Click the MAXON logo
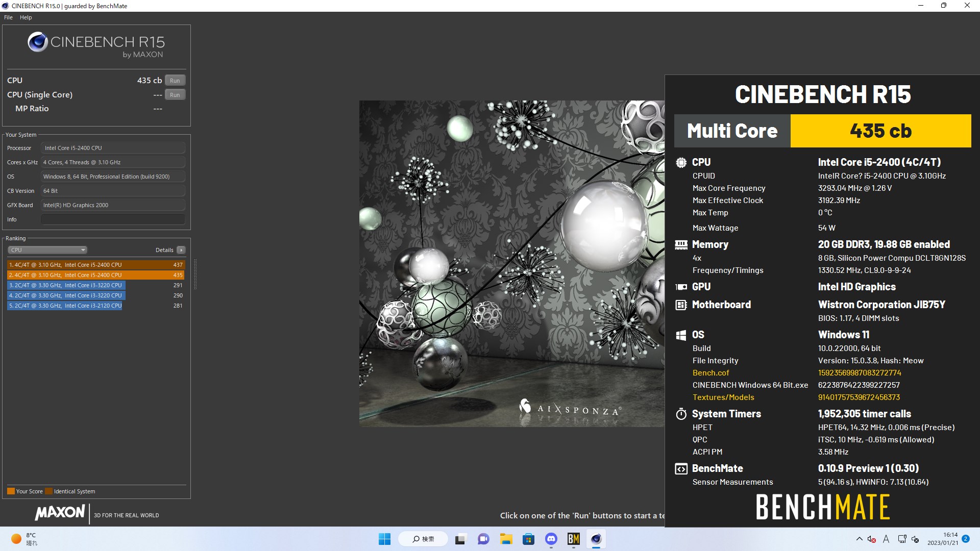The width and height of the screenshot is (980, 551). [60, 513]
